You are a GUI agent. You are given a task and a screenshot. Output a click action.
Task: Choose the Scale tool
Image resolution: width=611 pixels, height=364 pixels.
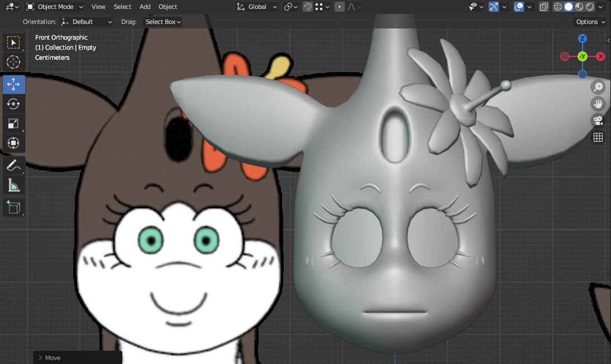coord(13,123)
